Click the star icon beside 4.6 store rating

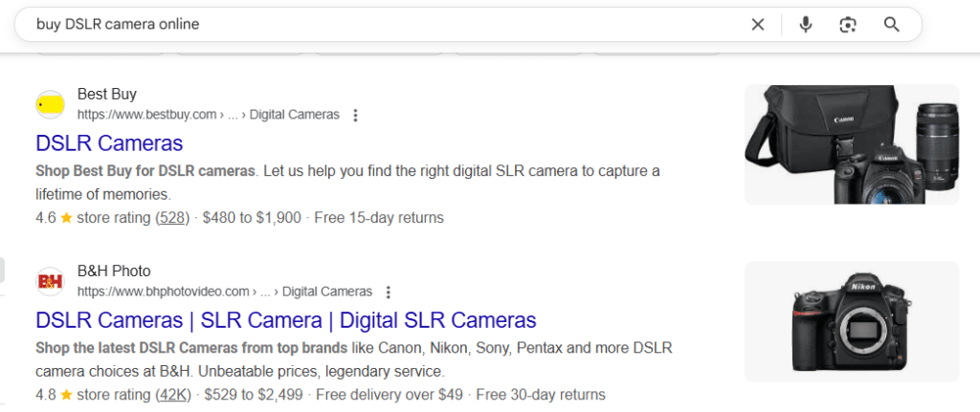point(66,219)
